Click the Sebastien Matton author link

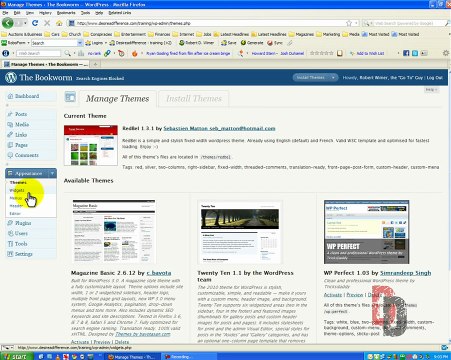pos(219,128)
